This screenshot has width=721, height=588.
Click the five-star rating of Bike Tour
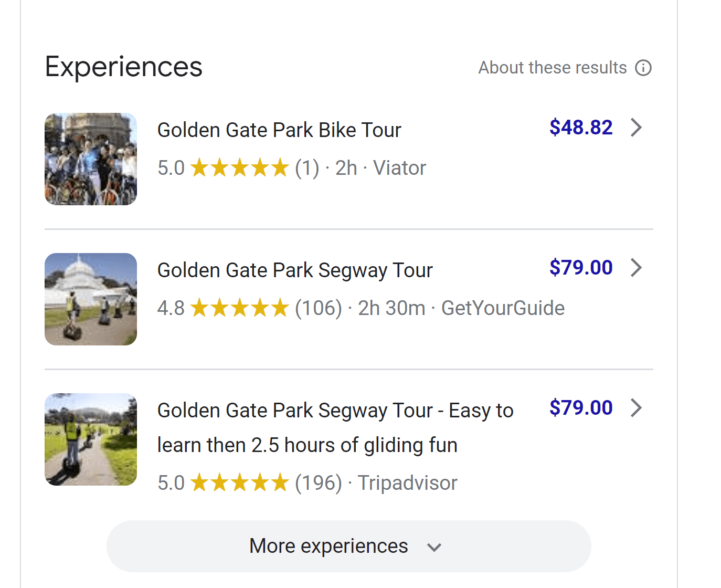click(239, 168)
